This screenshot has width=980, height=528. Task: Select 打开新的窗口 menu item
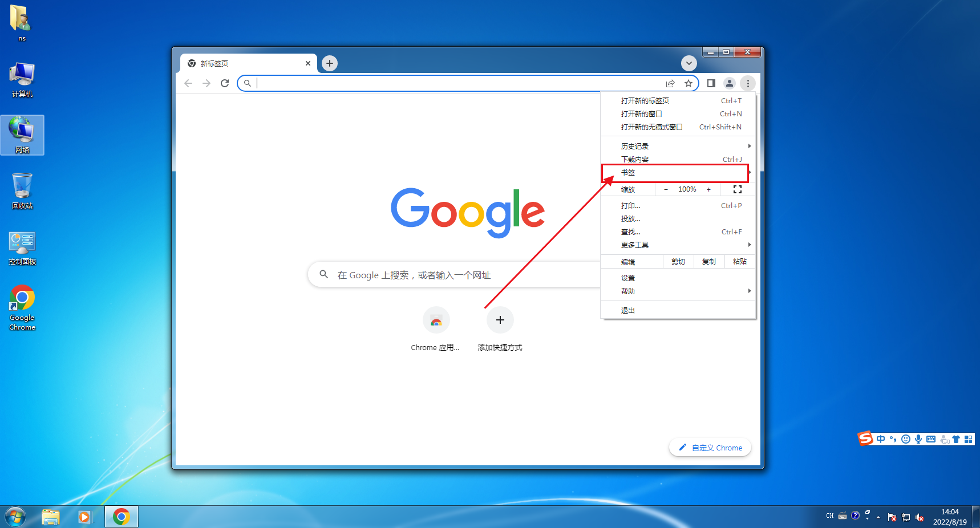(678, 114)
